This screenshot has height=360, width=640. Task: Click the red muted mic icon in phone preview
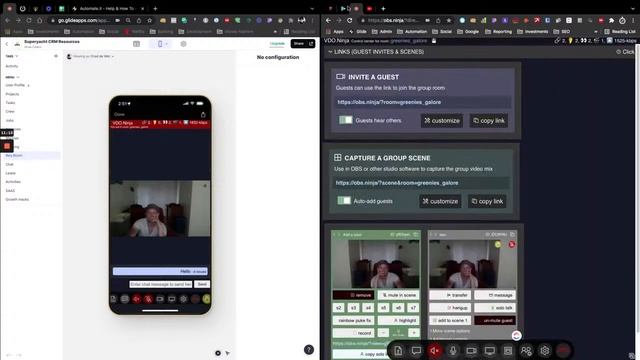(x=148, y=299)
